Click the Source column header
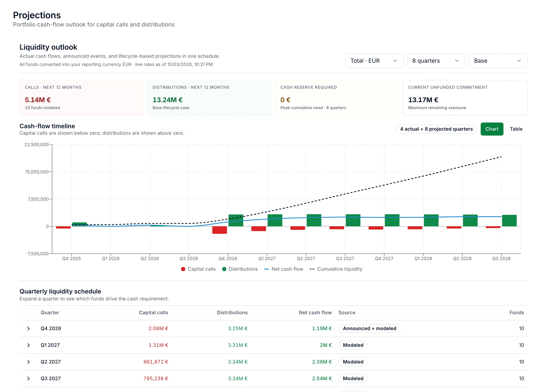 [x=347, y=313]
